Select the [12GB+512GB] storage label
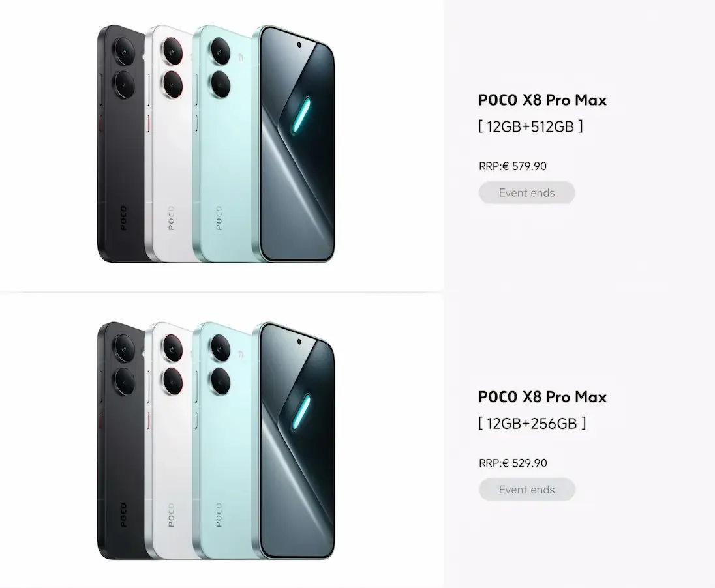The width and height of the screenshot is (715, 588). [x=530, y=126]
